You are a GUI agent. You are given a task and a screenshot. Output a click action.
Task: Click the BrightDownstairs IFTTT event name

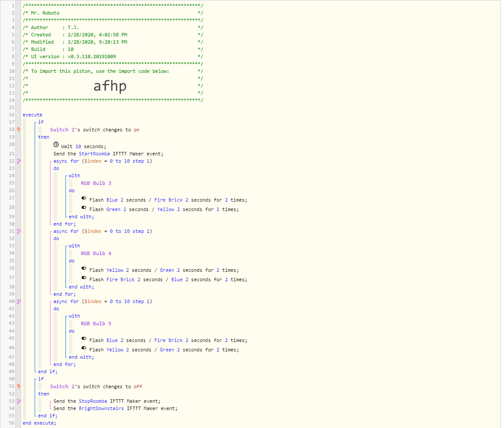(101, 408)
